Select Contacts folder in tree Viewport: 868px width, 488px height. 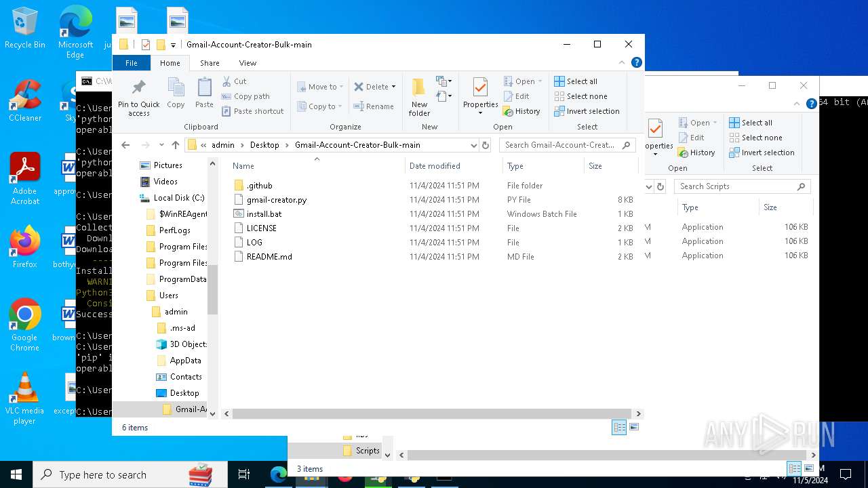click(186, 377)
